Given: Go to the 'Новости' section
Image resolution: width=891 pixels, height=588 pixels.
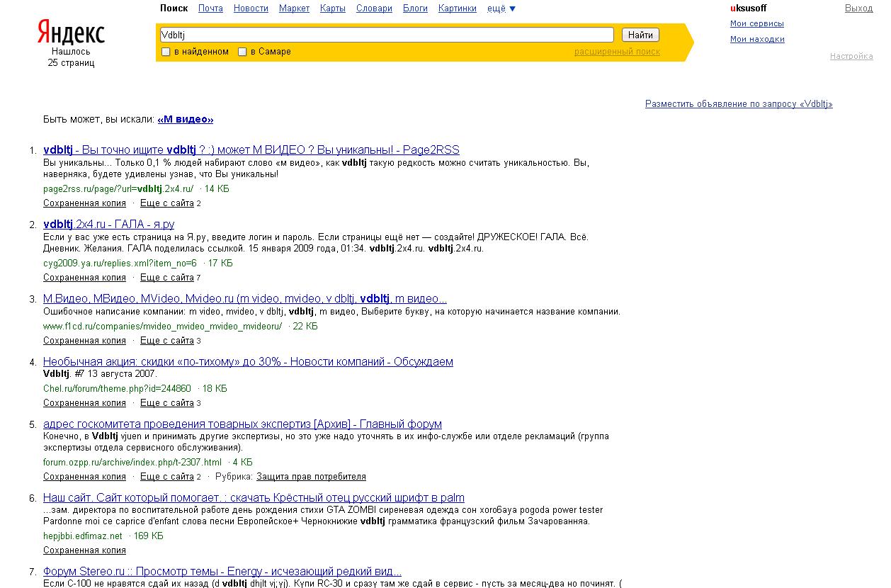Looking at the screenshot, I should pos(251,9).
